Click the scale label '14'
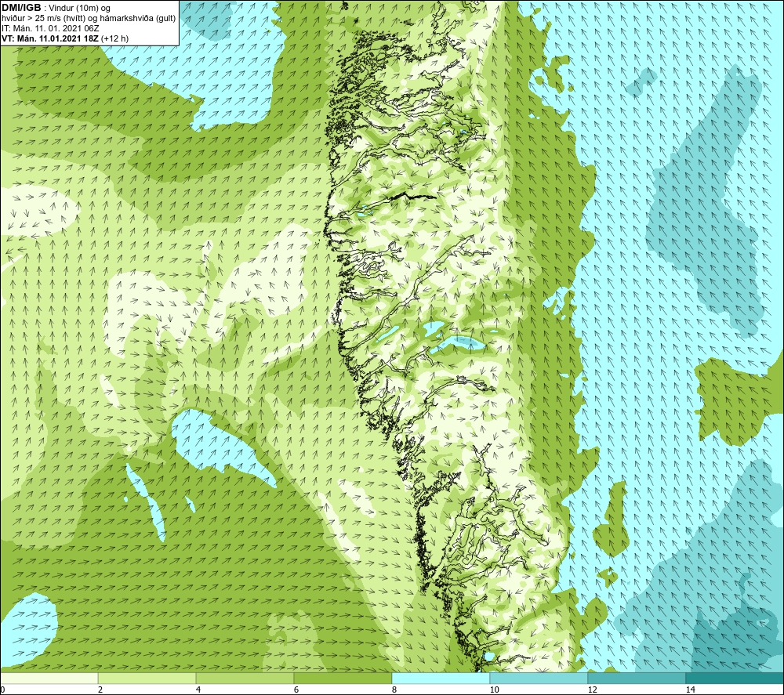 (x=691, y=690)
